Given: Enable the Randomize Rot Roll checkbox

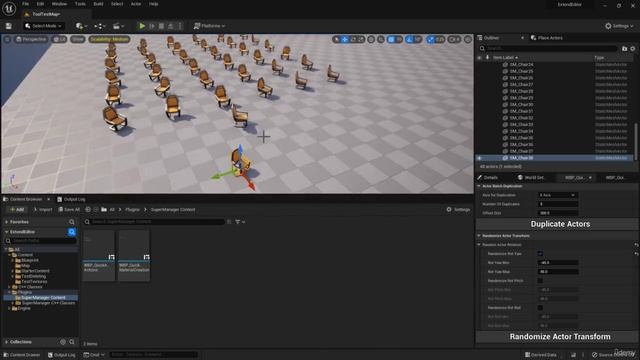Looking at the screenshot, I should [x=540, y=308].
